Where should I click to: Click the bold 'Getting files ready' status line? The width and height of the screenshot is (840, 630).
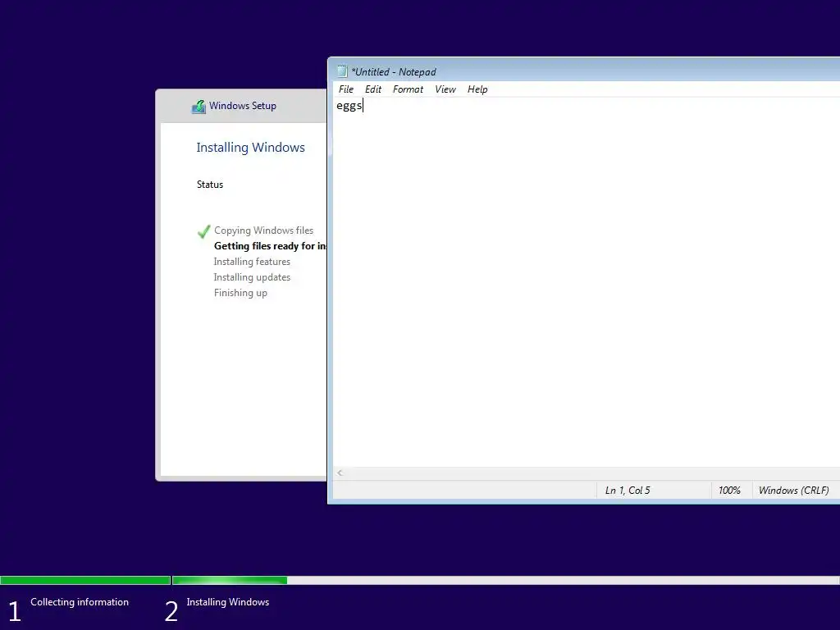pyautogui.click(x=270, y=246)
